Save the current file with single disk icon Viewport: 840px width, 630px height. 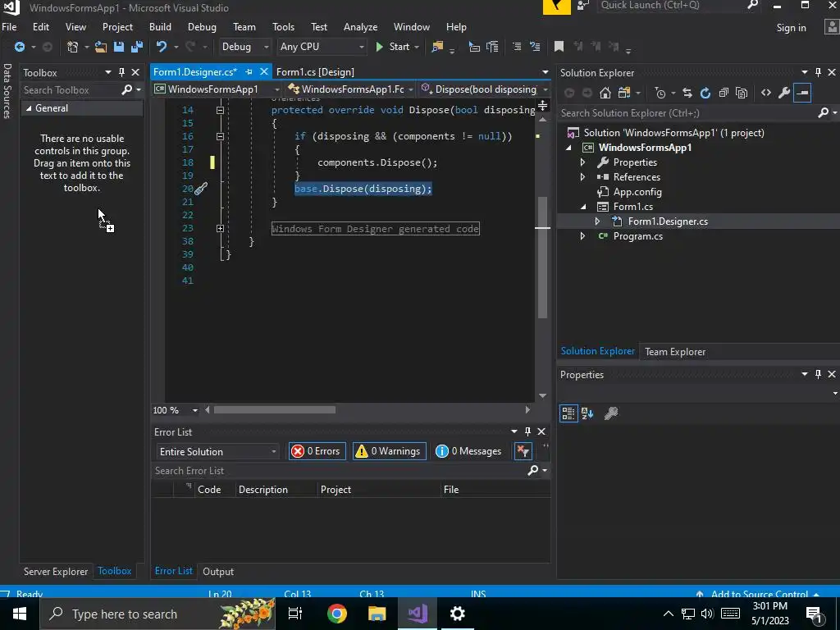(119, 47)
